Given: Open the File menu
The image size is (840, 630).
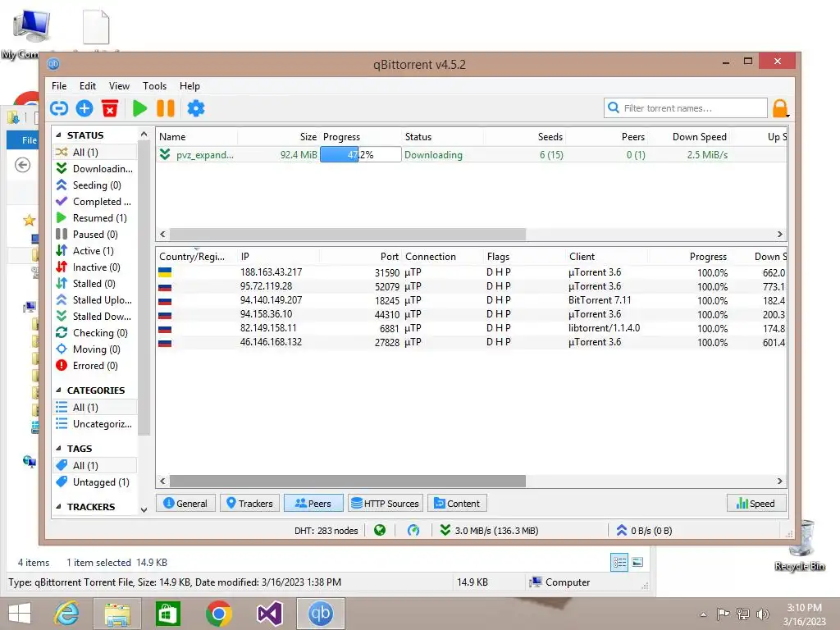Looking at the screenshot, I should click(x=59, y=86).
